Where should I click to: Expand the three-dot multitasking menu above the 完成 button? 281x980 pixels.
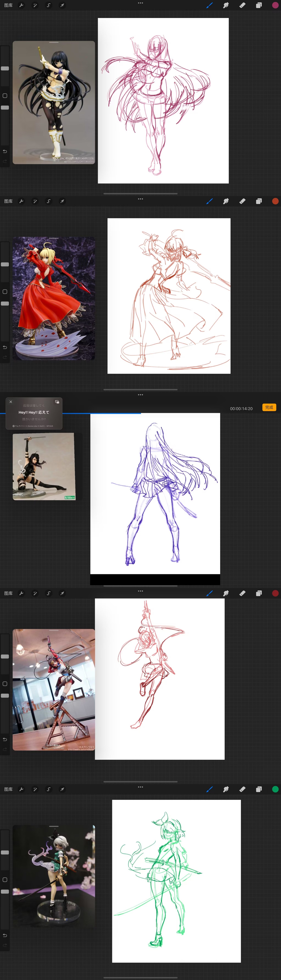(140, 395)
